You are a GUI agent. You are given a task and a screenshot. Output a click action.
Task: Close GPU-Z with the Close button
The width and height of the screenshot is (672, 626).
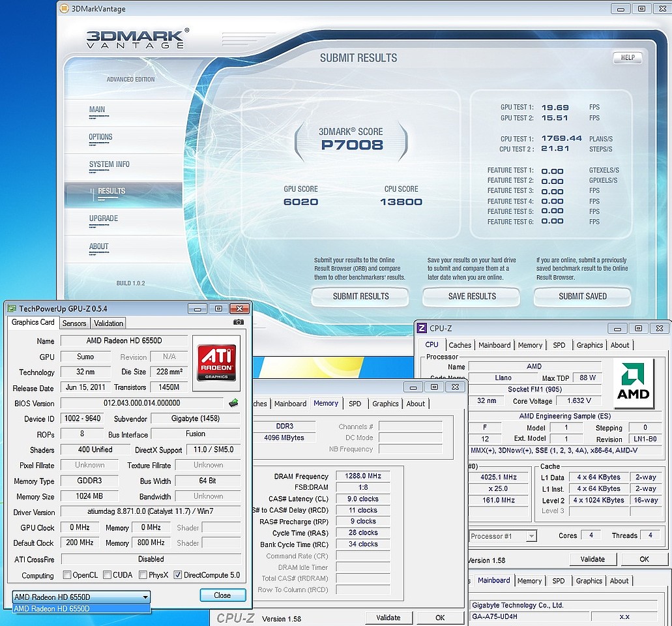[222, 595]
